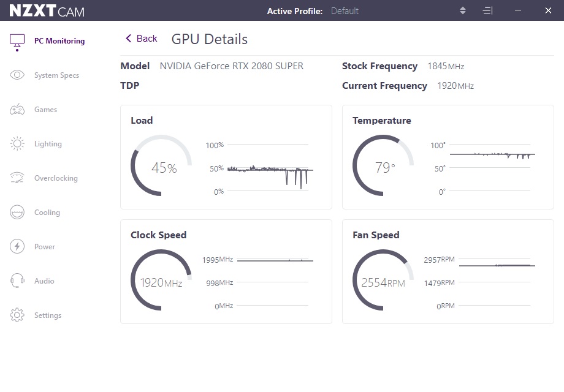Click the NZXT CAM logo
The height and width of the screenshot is (392, 564).
[x=47, y=11]
